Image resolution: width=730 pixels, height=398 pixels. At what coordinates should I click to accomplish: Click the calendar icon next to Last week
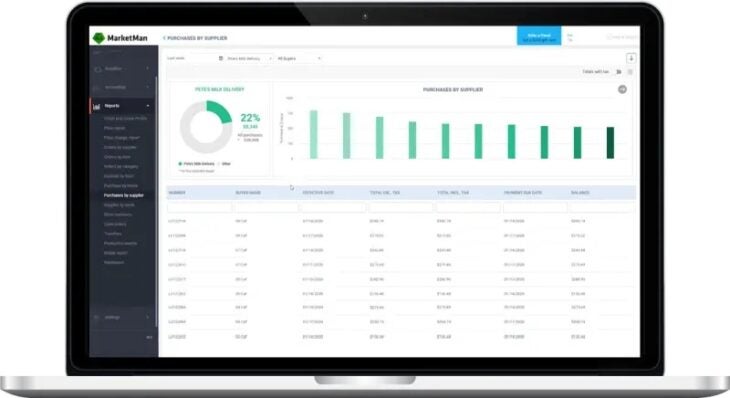pyautogui.click(x=221, y=58)
